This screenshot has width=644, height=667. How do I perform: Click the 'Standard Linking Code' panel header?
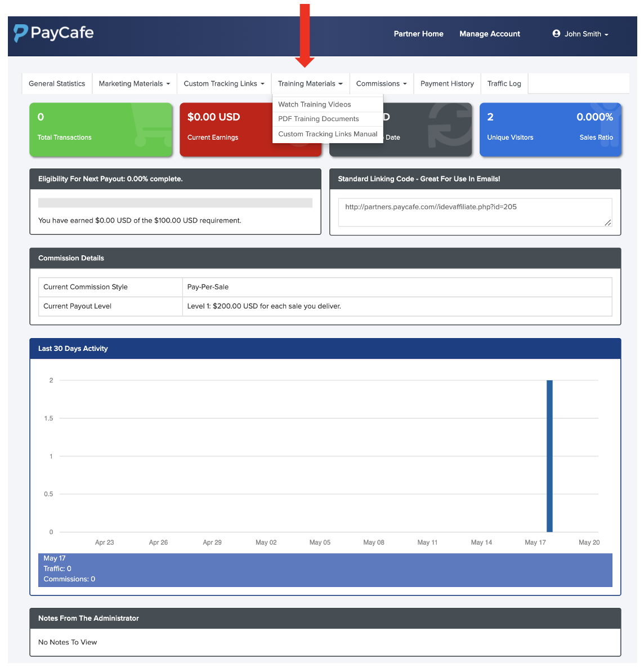click(x=475, y=179)
